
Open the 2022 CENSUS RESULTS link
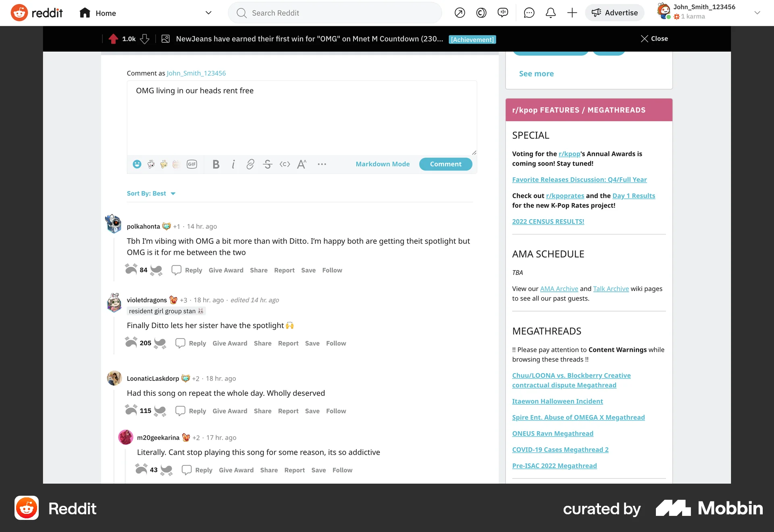[x=548, y=221]
